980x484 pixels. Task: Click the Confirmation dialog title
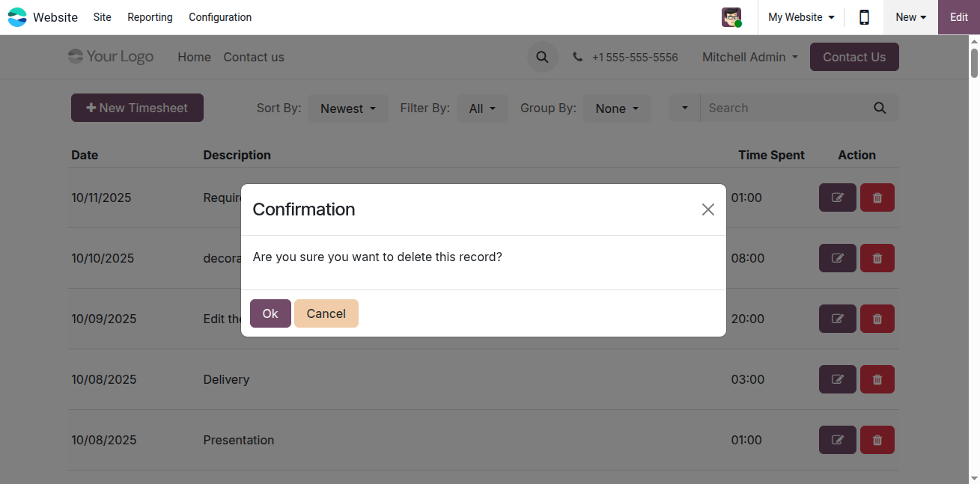pos(304,209)
